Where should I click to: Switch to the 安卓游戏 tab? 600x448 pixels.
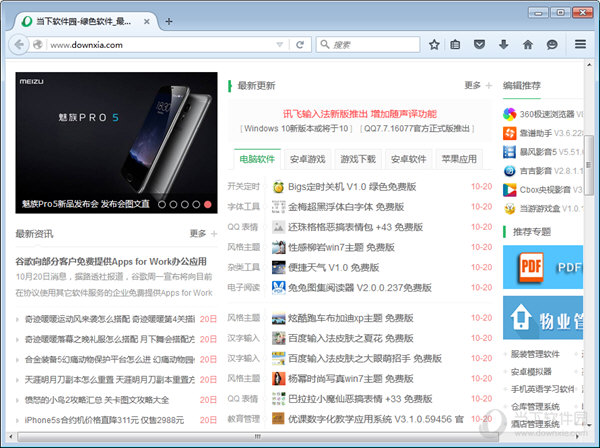(308, 159)
